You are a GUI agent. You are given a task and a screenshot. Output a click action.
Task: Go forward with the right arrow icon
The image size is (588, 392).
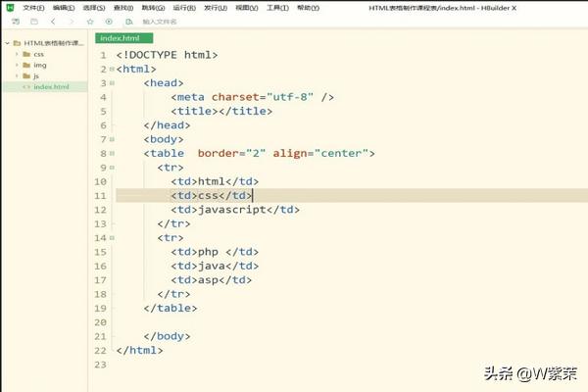(x=71, y=21)
